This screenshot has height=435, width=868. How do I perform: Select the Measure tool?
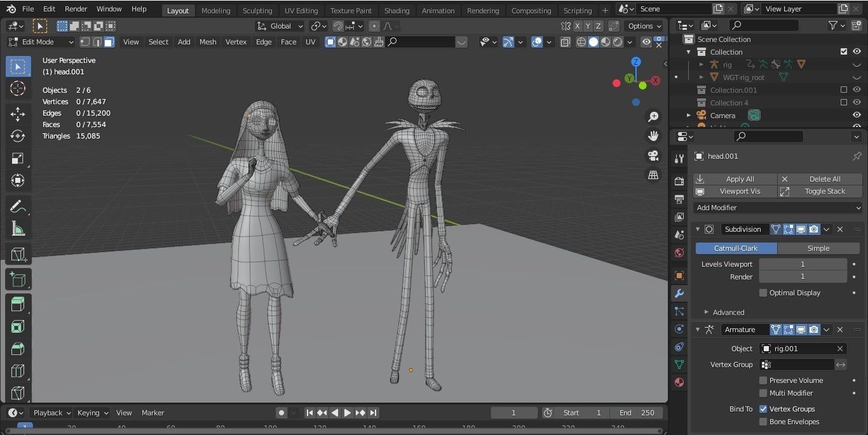18,229
